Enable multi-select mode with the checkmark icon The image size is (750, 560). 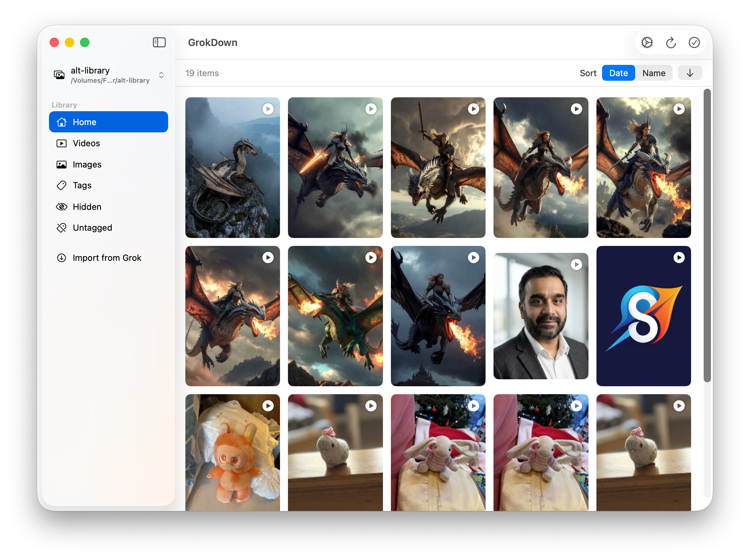pos(694,42)
